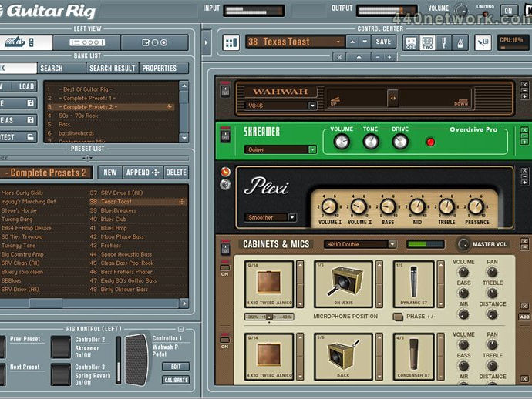Viewport: 532px width, 399px height.
Task: Click the floppy disk Save As icon
Action: (31, 120)
